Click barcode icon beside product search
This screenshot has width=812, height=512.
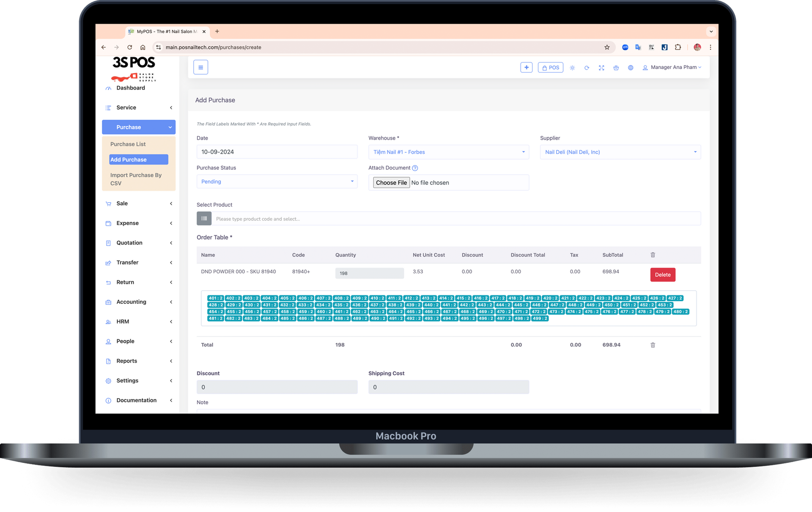[x=204, y=219]
